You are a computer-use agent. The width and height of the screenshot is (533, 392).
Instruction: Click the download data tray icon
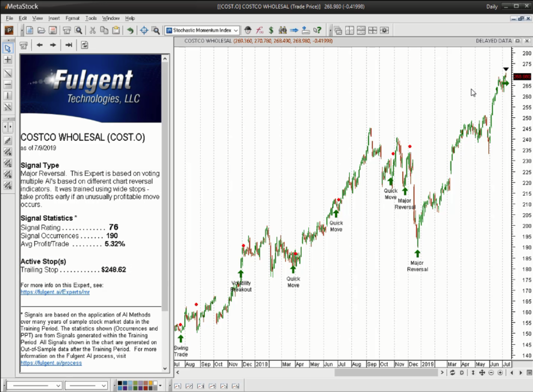point(305,30)
